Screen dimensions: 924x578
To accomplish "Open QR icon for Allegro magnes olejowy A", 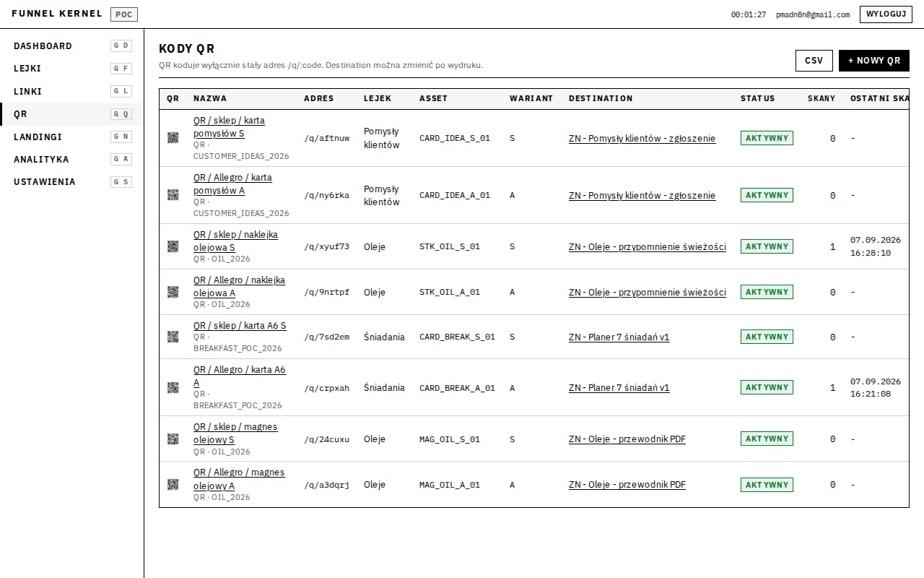I will point(173,485).
